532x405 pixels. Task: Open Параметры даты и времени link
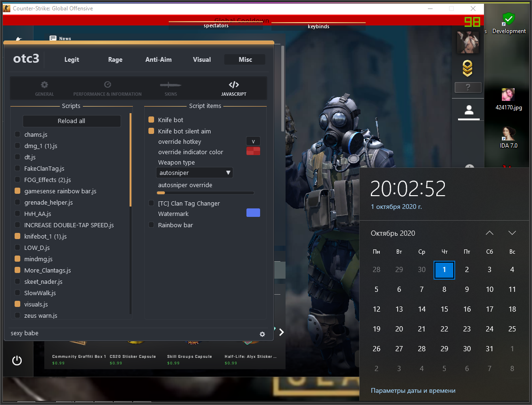point(413,391)
